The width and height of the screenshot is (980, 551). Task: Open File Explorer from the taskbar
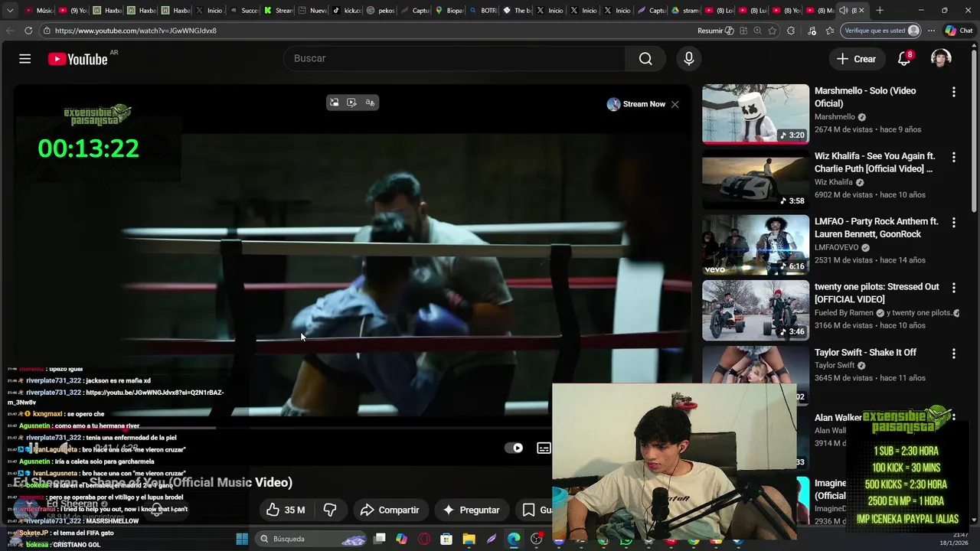pos(469,539)
